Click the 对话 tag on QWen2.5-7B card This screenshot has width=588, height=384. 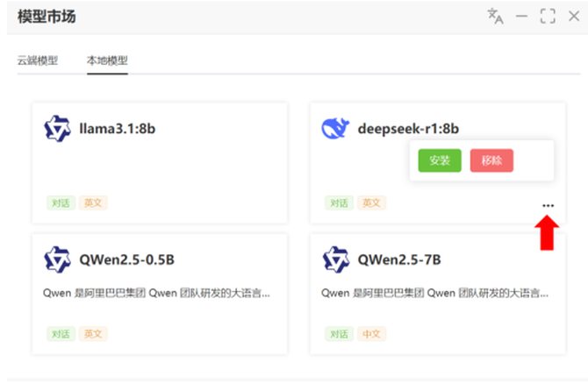[x=339, y=334]
